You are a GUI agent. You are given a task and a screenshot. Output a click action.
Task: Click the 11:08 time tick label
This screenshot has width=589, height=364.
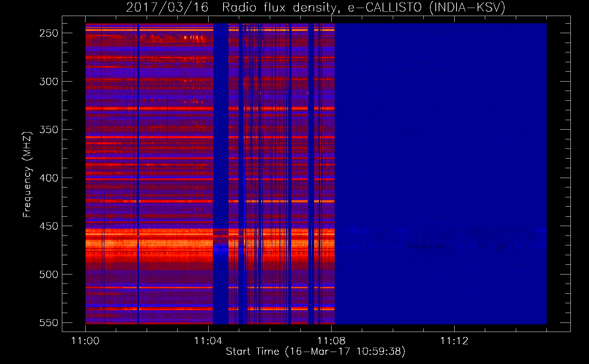point(331,341)
